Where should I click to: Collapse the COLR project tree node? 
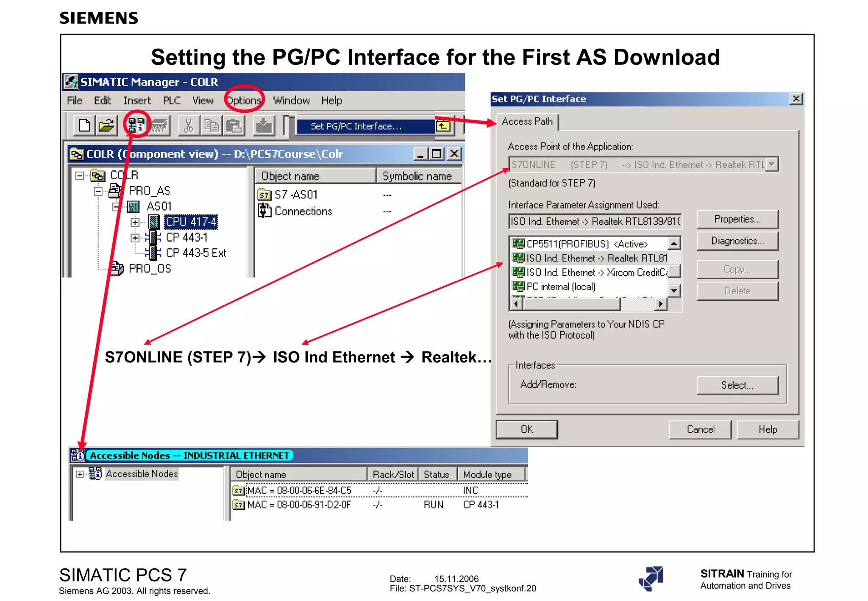click(x=80, y=175)
